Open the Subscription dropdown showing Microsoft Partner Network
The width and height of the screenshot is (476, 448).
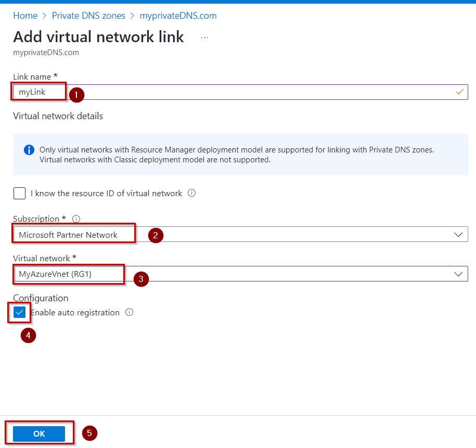(x=239, y=235)
